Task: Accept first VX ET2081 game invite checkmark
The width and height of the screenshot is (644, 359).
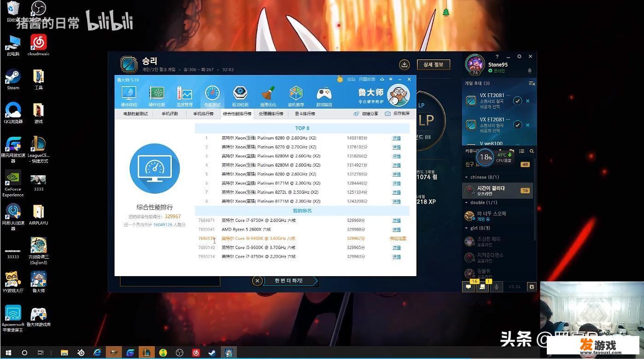Action: (517, 101)
